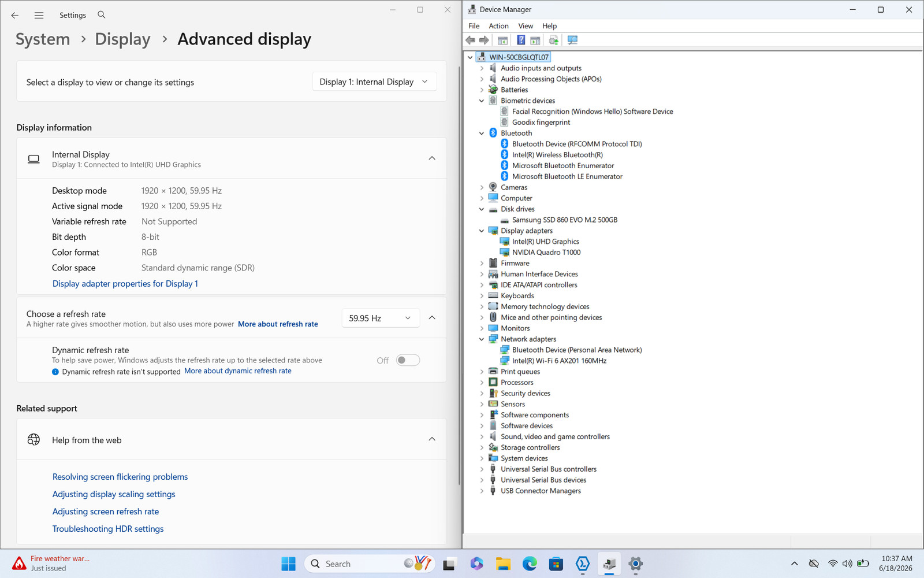
Task: Open File Explorer from taskbar
Action: click(503, 564)
